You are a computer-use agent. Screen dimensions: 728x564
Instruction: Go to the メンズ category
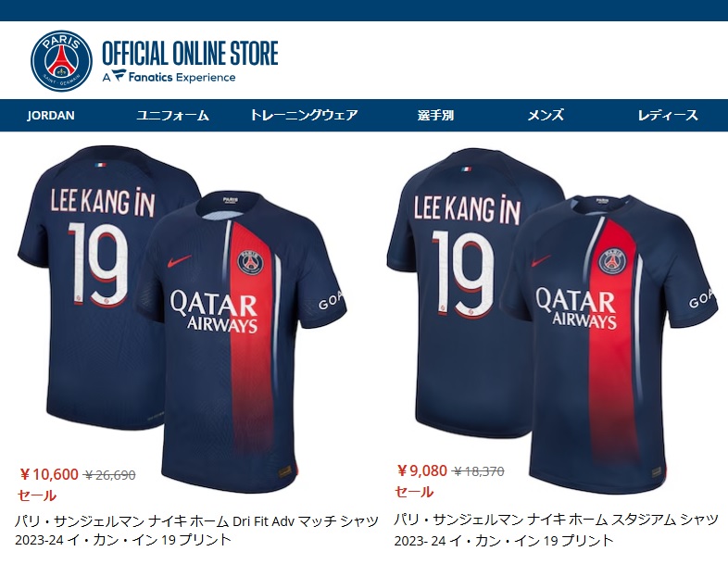tap(546, 115)
